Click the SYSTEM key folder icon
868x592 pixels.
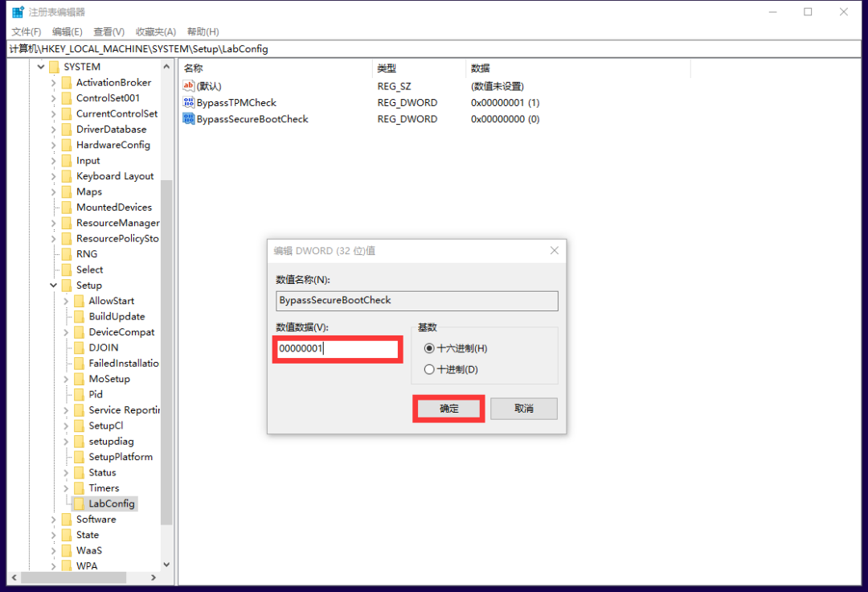pyautogui.click(x=54, y=67)
